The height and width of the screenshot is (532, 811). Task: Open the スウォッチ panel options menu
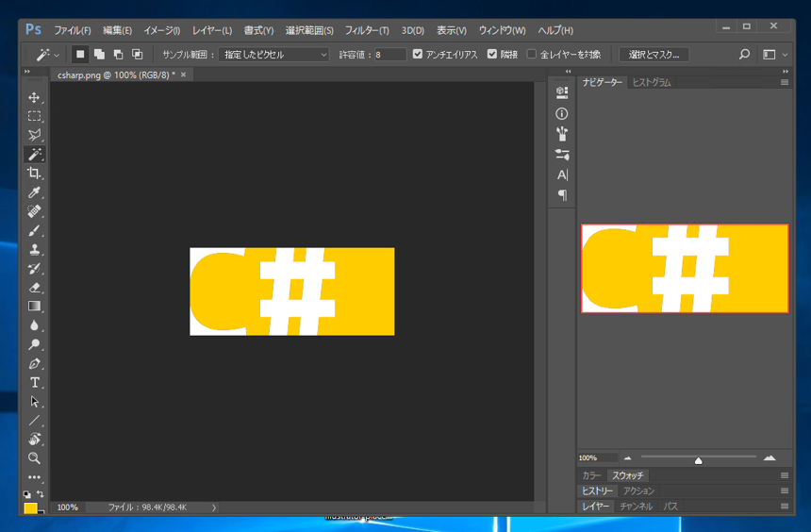coord(785,475)
